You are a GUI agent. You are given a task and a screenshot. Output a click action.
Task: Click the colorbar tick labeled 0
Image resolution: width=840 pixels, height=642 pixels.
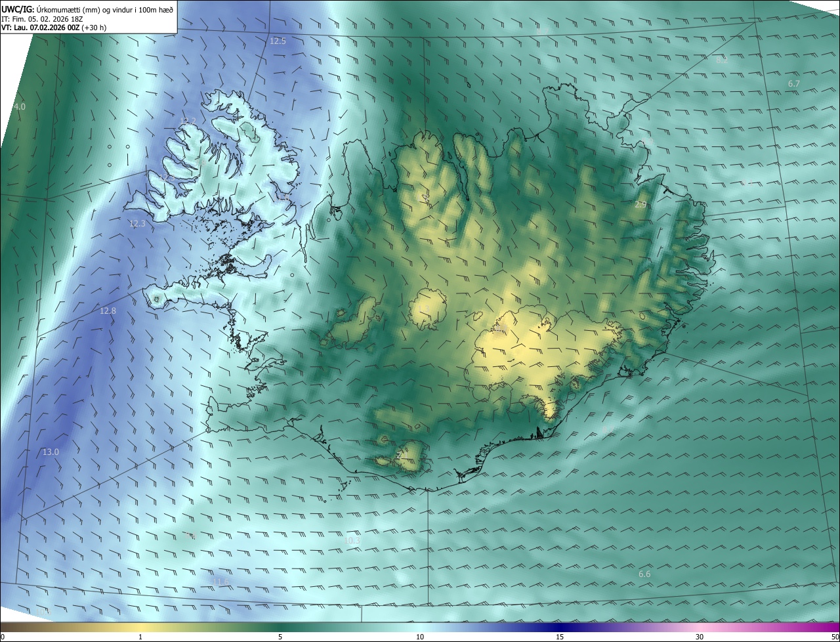2,637
